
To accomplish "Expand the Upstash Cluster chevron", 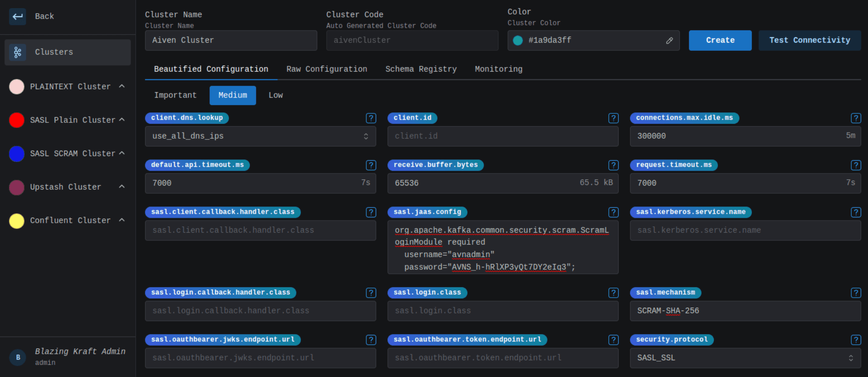I will pos(121,186).
